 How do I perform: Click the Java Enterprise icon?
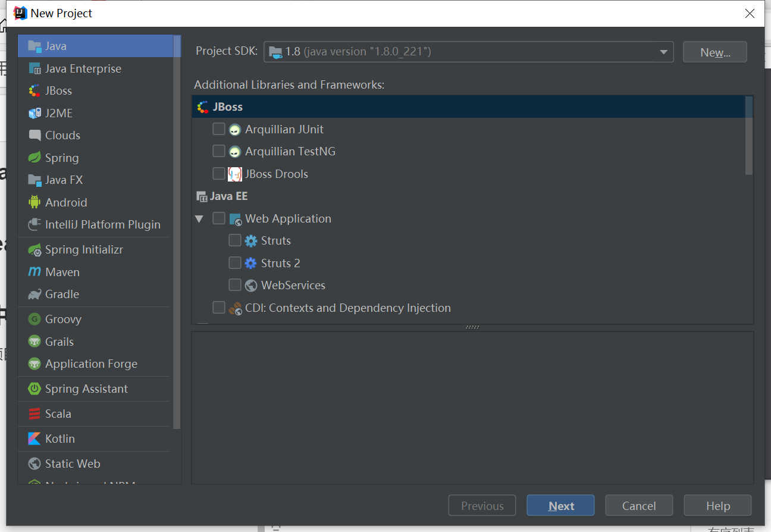coord(35,68)
